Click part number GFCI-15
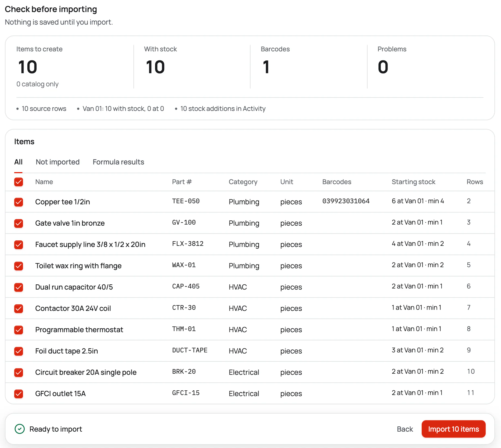 pyautogui.click(x=186, y=393)
